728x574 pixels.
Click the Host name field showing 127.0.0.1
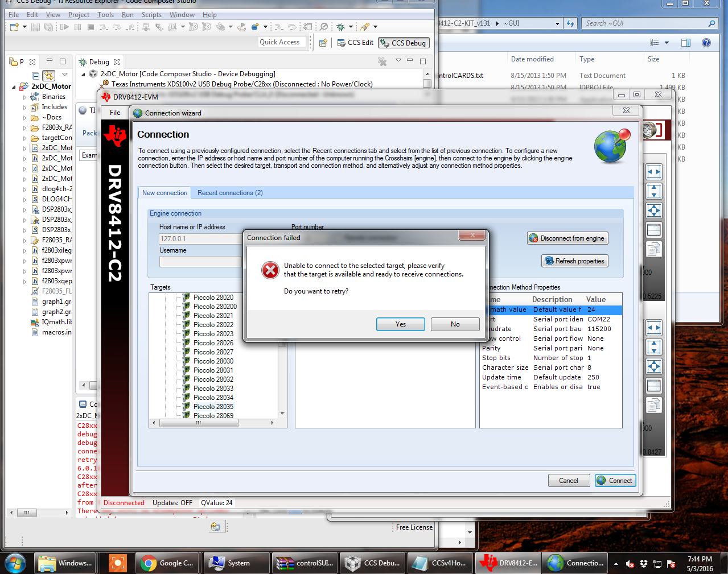click(201, 239)
